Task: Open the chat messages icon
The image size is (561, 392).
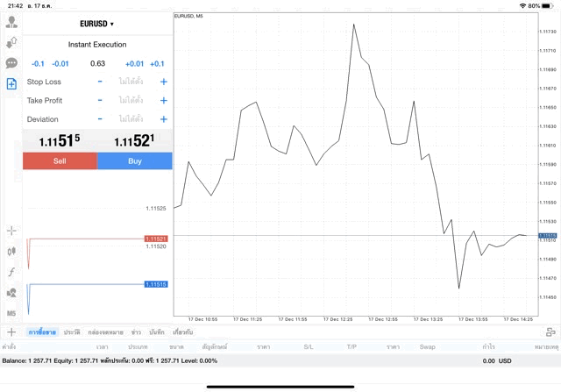Action: [11, 63]
